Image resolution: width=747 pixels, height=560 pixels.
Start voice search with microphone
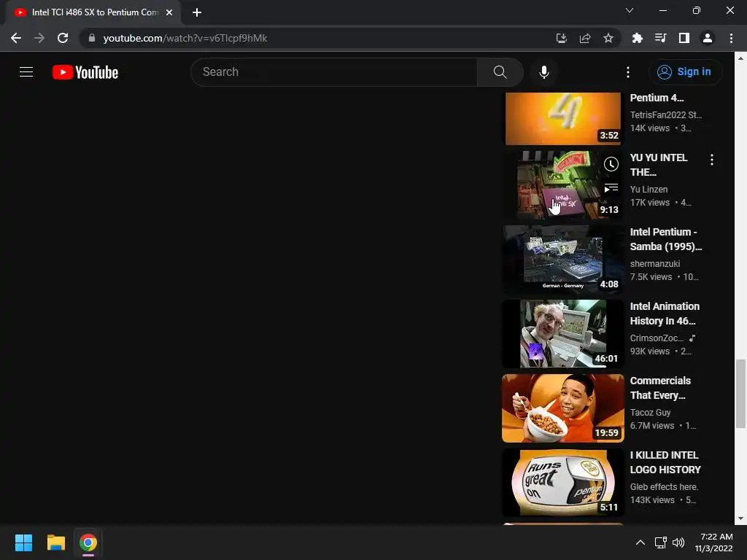[x=544, y=72]
